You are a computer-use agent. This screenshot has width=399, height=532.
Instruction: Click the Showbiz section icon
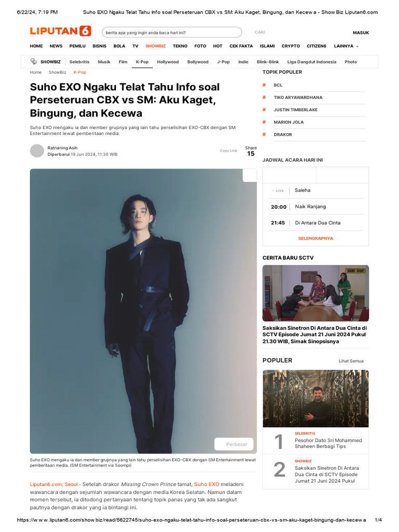coord(34,61)
